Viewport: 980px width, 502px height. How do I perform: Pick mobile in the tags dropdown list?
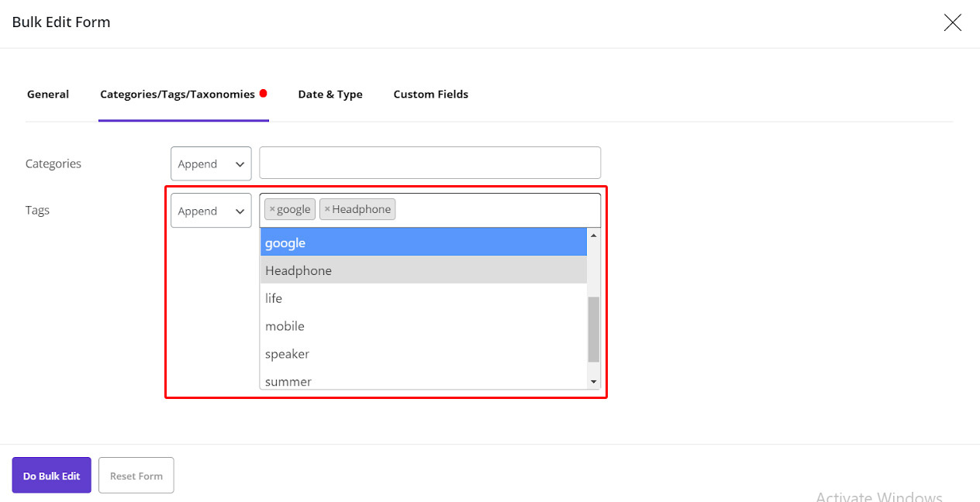tap(423, 326)
